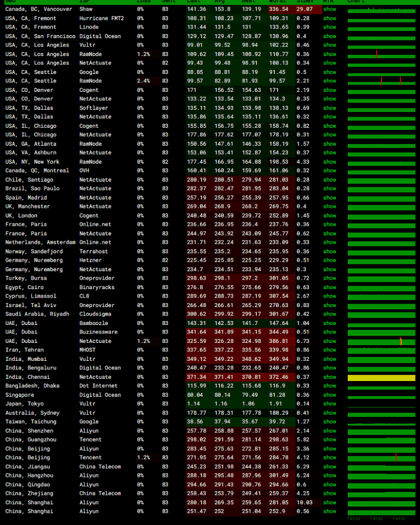This screenshot has height=525, width=420.
Task: Select the 'Canada, BC, Vancouver' geo cell
Action: 39,9
